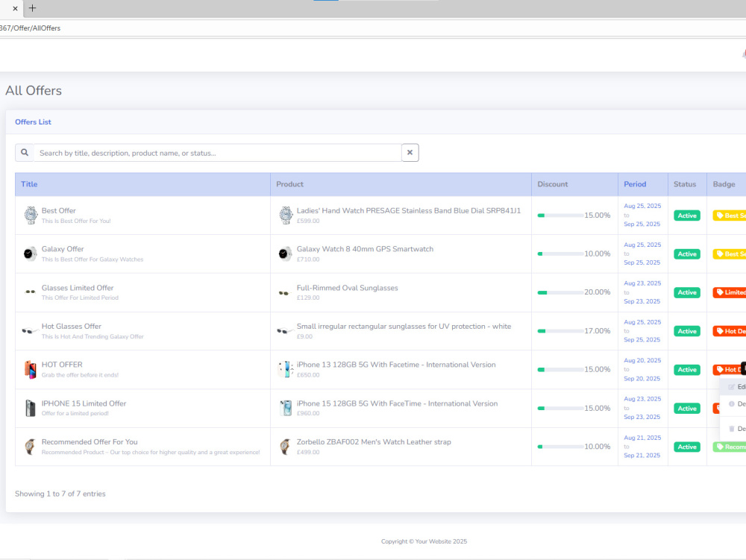Image resolution: width=746 pixels, height=560 pixels.
Task: Click the Active status in Recommended Offer row
Action: click(687, 447)
